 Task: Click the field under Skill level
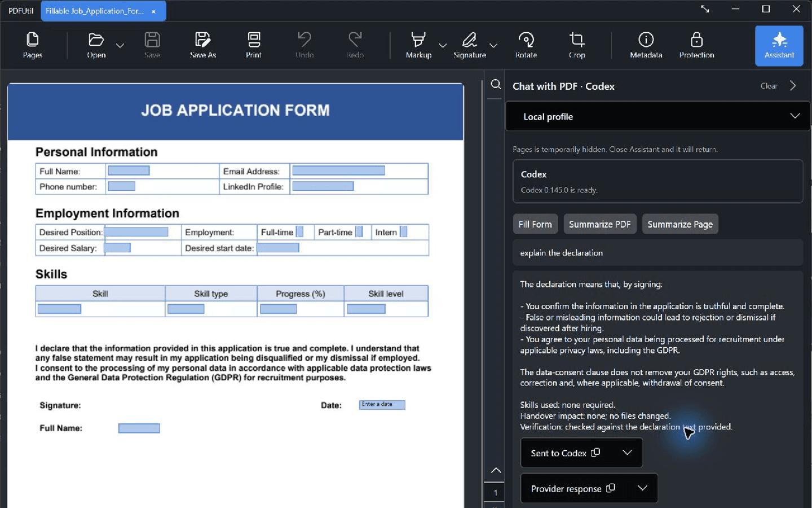point(366,309)
